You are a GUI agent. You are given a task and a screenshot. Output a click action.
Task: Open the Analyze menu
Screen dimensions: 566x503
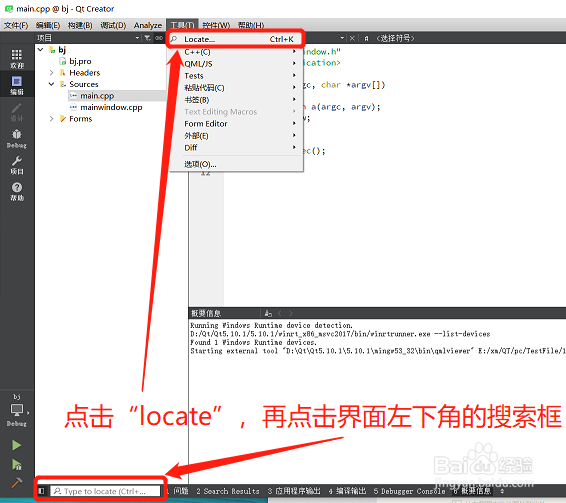tap(148, 25)
